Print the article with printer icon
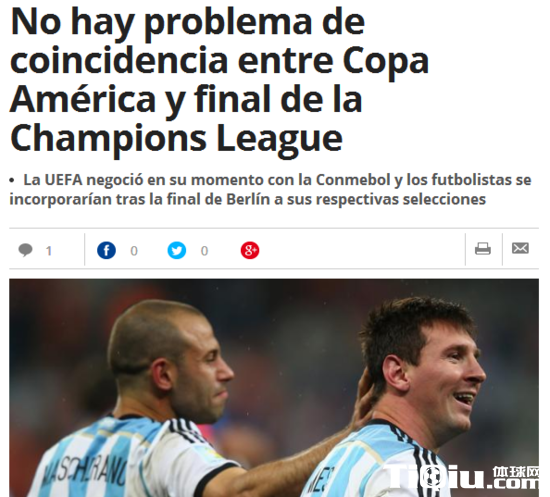 (x=483, y=249)
